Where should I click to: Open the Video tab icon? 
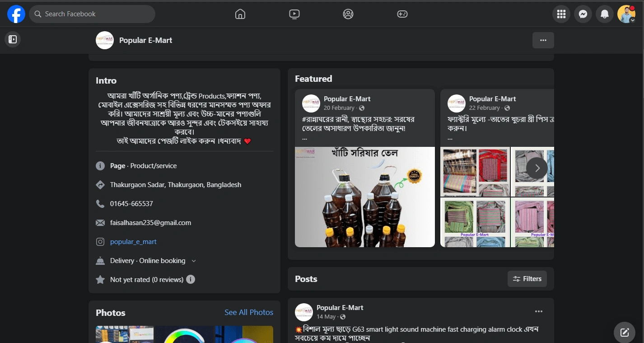pyautogui.click(x=294, y=14)
